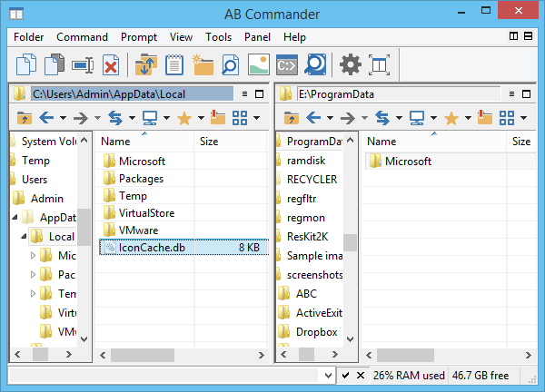
Task: Click the command line input field
Action: [165, 376]
